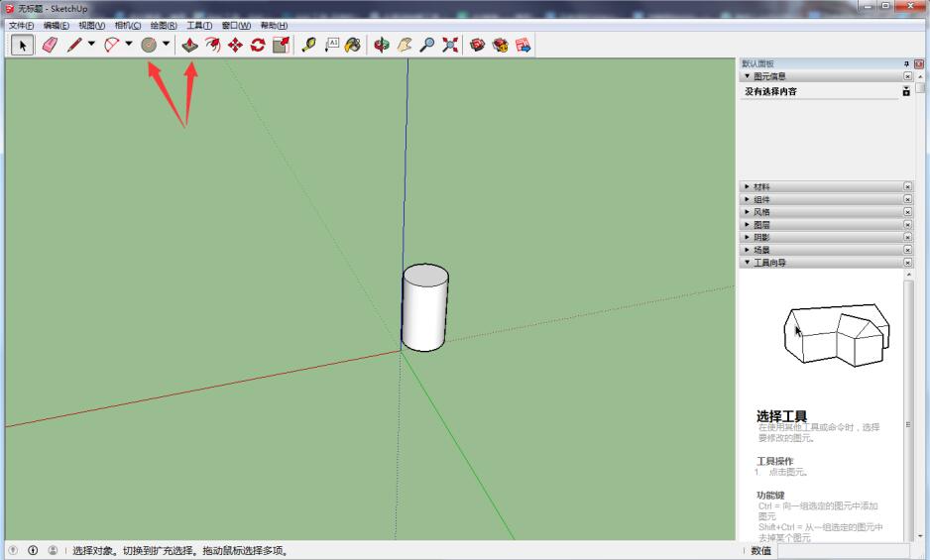Image resolution: width=930 pixels, height=560 pixels.
Task: Open the line tool dropdown arrow
Action: 92,45
